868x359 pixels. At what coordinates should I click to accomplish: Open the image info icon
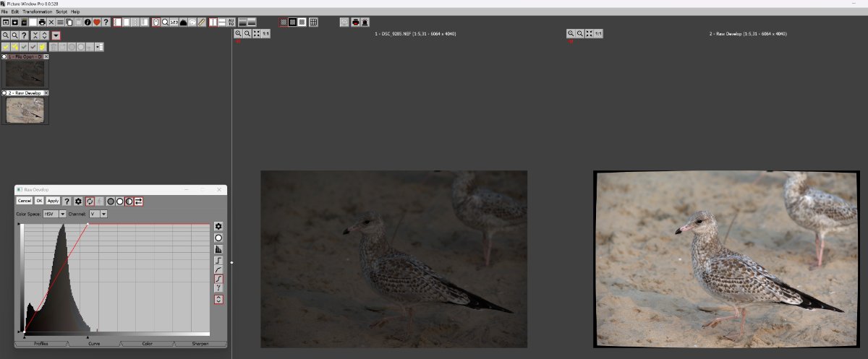[87, 22]
